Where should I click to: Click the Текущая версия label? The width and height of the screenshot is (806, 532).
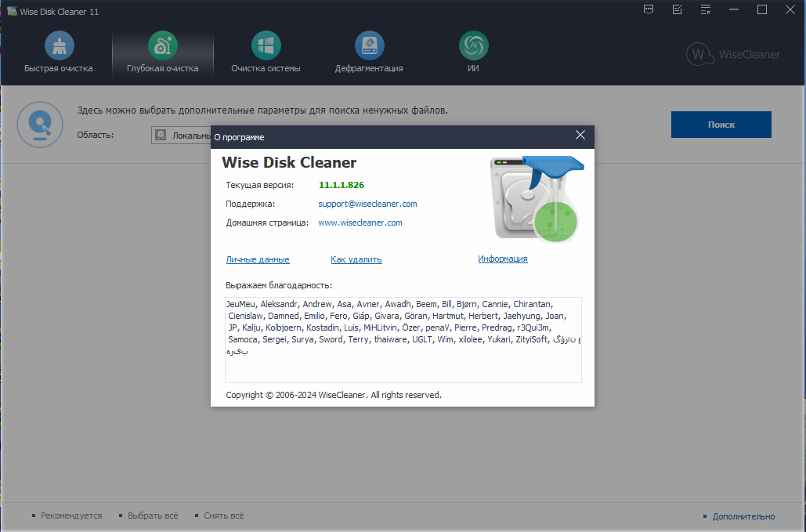pyautogui.click(x=259, y=185)
